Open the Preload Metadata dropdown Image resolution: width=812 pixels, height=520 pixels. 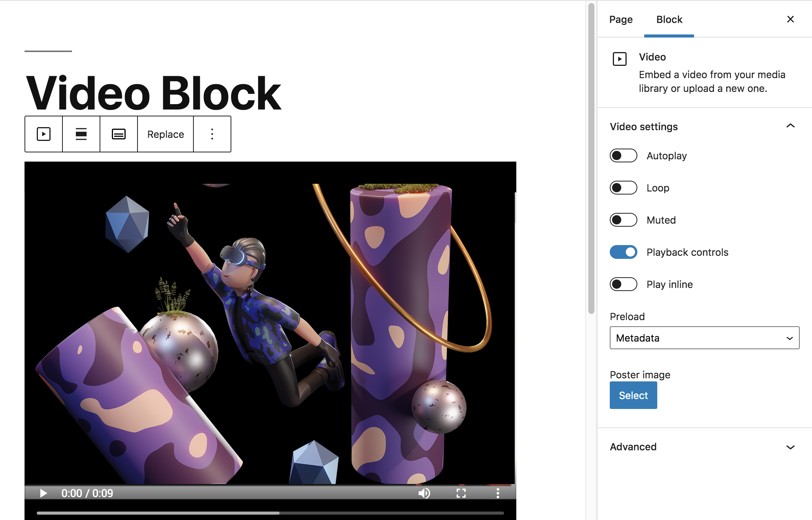(x=704, y=338)
